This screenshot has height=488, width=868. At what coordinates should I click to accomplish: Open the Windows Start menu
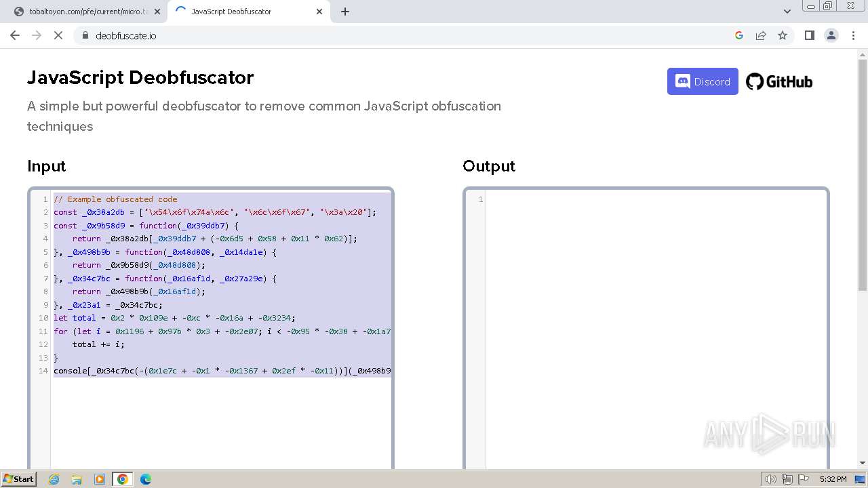coord(18,479)
